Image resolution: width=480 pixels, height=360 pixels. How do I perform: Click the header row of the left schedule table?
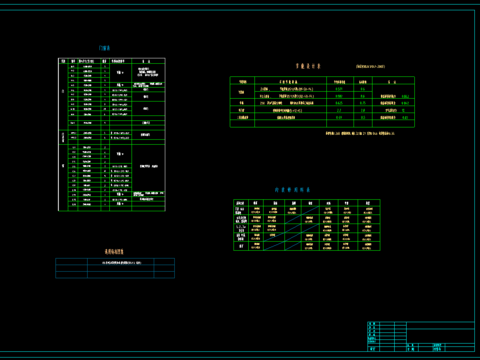(112, 61)
